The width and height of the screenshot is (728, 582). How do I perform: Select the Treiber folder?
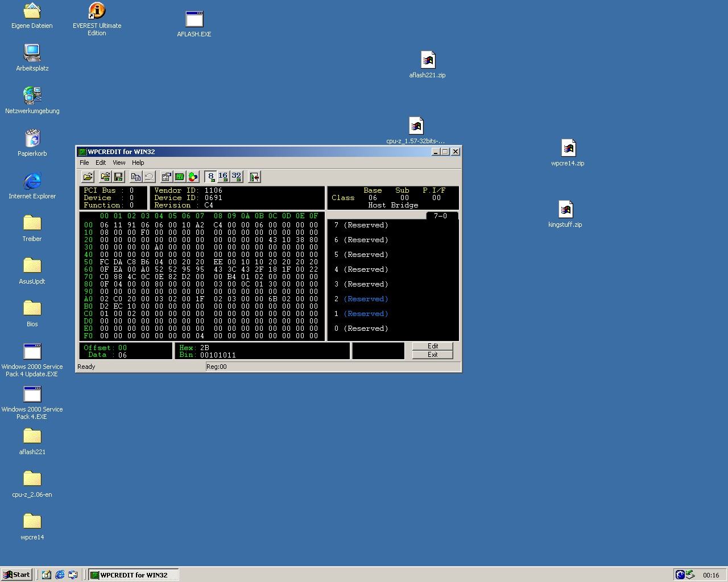click(x=32, y=228)
